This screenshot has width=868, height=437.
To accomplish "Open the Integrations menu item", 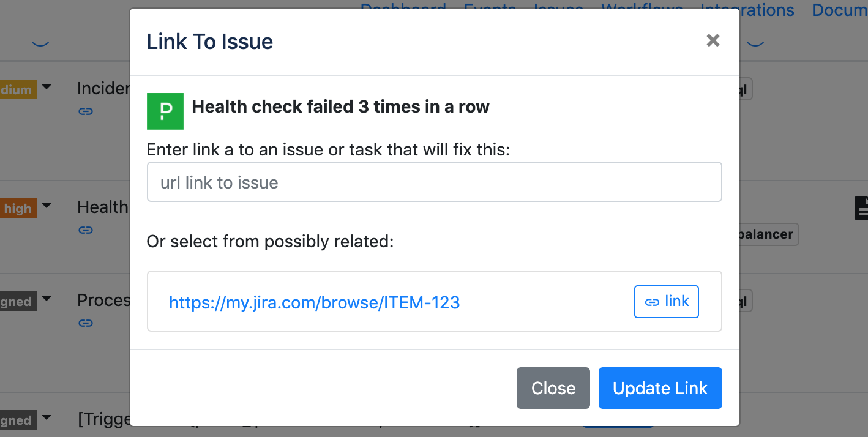I will (747, 10).
